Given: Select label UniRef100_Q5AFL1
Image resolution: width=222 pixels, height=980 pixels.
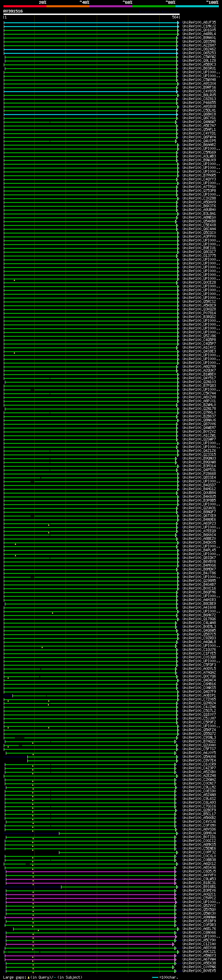Looking at the screenshot, I should [x=199, y=129].
